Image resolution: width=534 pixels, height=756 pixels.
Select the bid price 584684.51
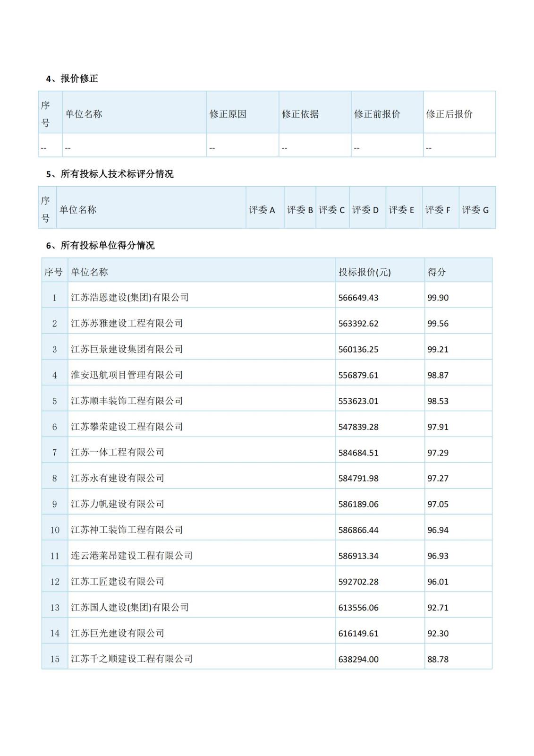click(358, 453)
